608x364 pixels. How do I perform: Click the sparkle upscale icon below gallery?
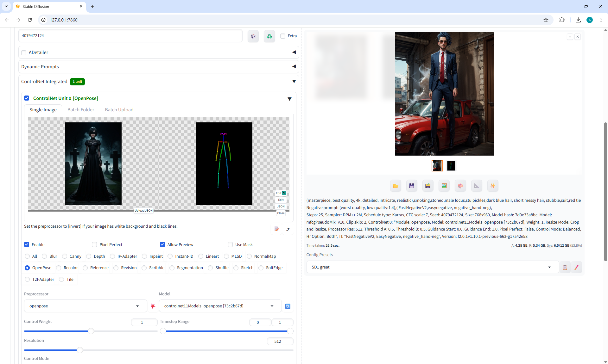point(492,186)
